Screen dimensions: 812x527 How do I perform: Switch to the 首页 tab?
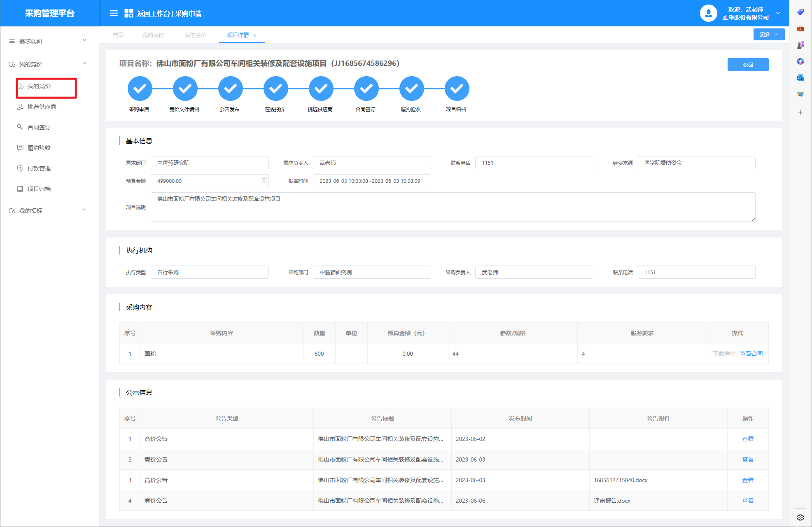[x=118, y=35]
